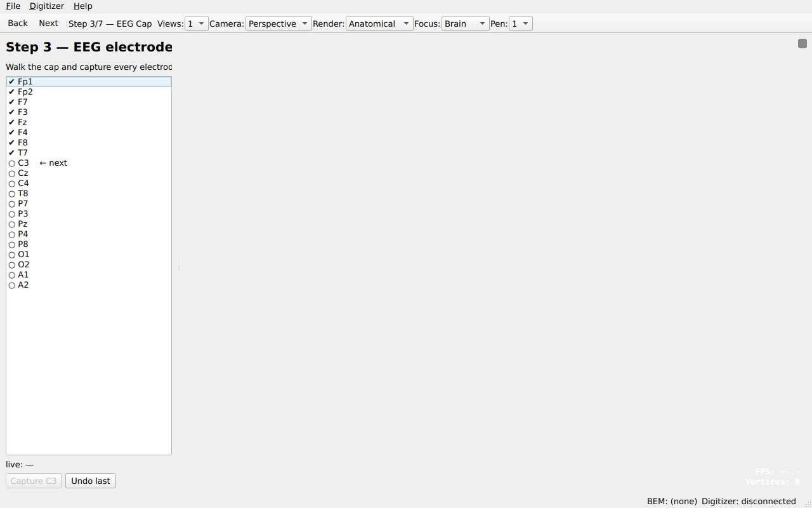Open the Camera Perspective dropdown
This screenshot has height=508, width=812.
click(x=278, y=23)
